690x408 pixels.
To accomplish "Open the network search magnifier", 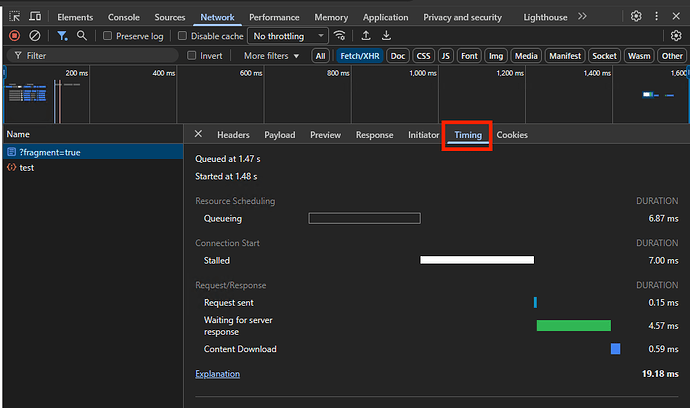I will pyautogui.click(x=82, y=36).
